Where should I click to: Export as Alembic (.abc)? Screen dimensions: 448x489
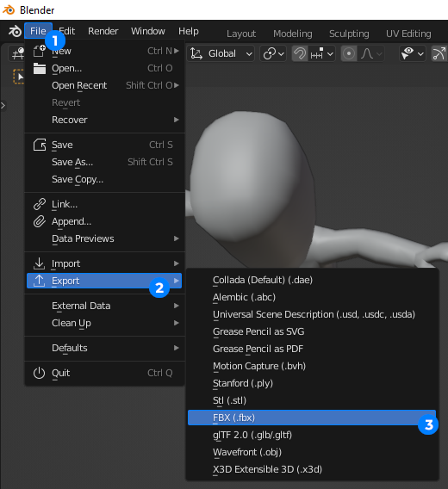312,297
